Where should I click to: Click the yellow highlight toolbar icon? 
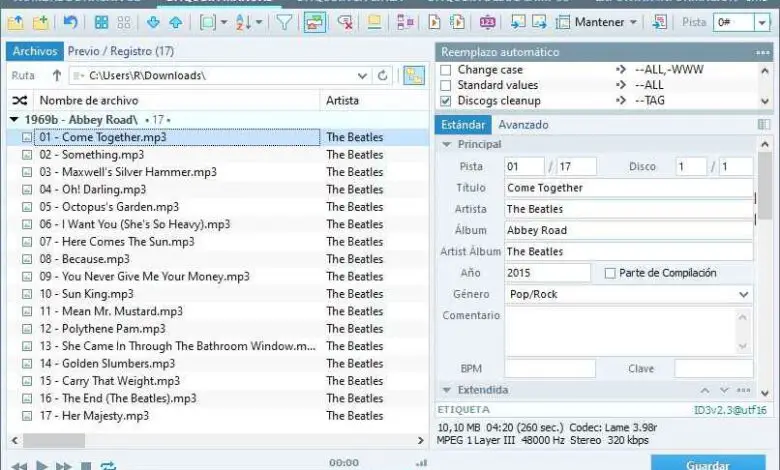tap(374, 22)
